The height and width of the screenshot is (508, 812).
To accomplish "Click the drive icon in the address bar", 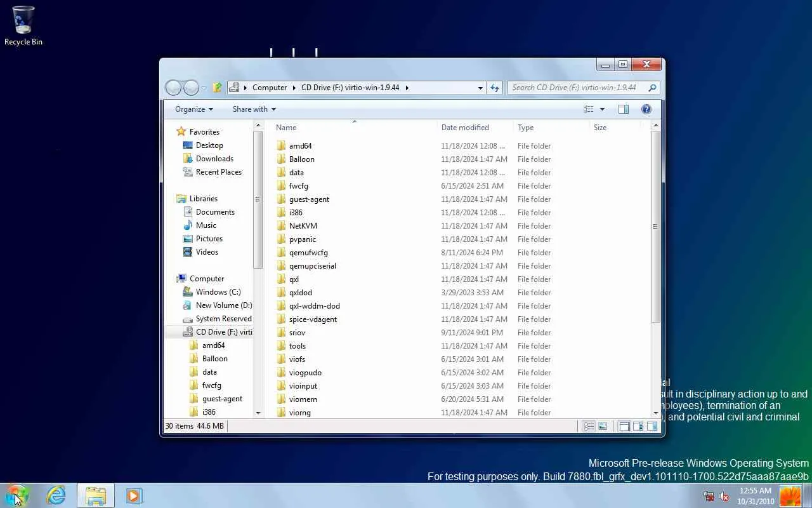I will pyautogui.click(x=234, y=88).
